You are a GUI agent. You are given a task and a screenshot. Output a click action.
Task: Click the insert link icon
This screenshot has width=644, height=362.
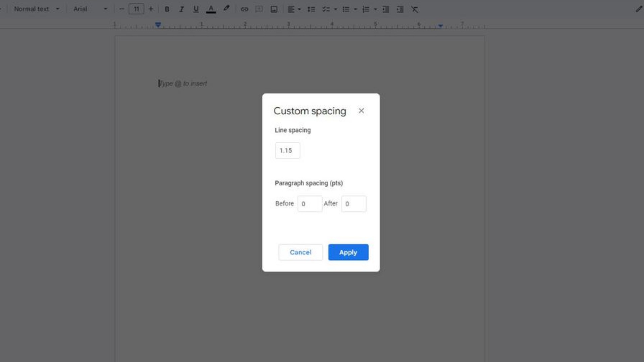245,9
